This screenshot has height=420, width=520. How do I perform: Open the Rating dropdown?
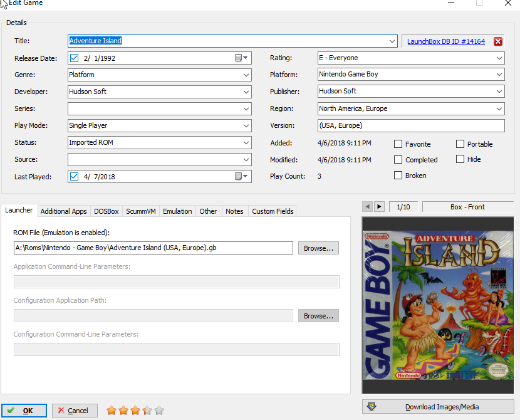click(x=499, y=58)
